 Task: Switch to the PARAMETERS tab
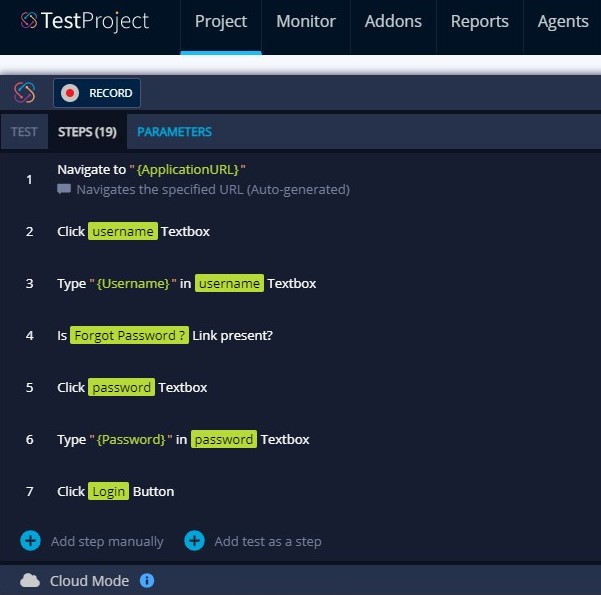pos(174,132)
